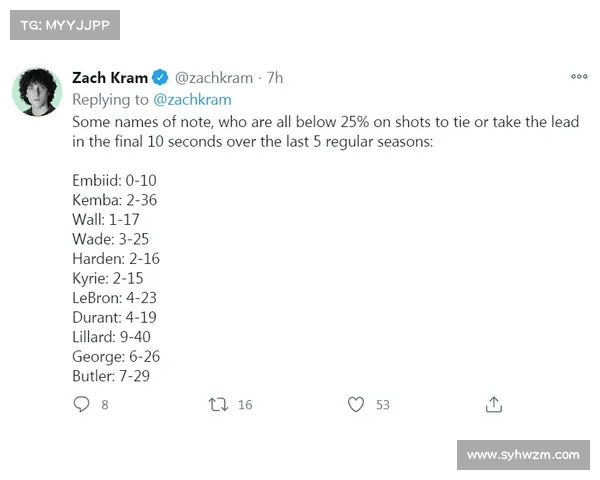600x480 pixels.
Task: Click the "Lillard: 9-40" line
Action: (x=111, y=337)
